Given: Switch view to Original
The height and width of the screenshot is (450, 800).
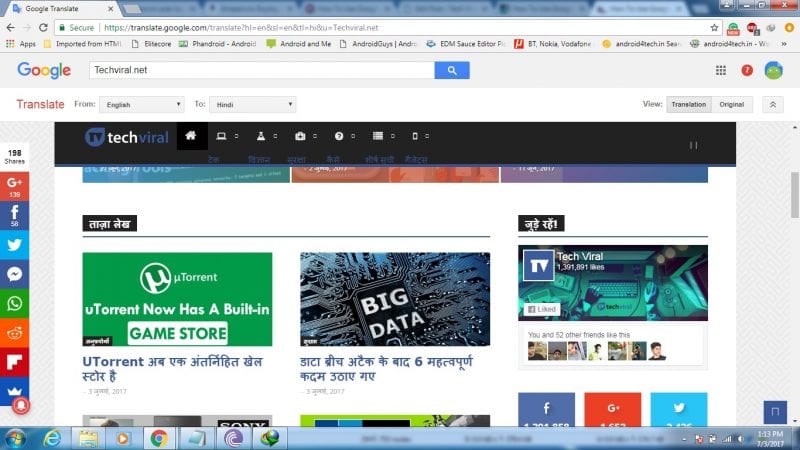Looking at the screenshot, I should point(732,104).
